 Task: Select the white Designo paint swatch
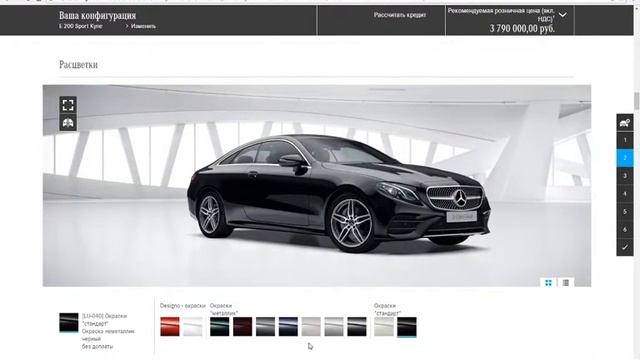pos(193,327)
